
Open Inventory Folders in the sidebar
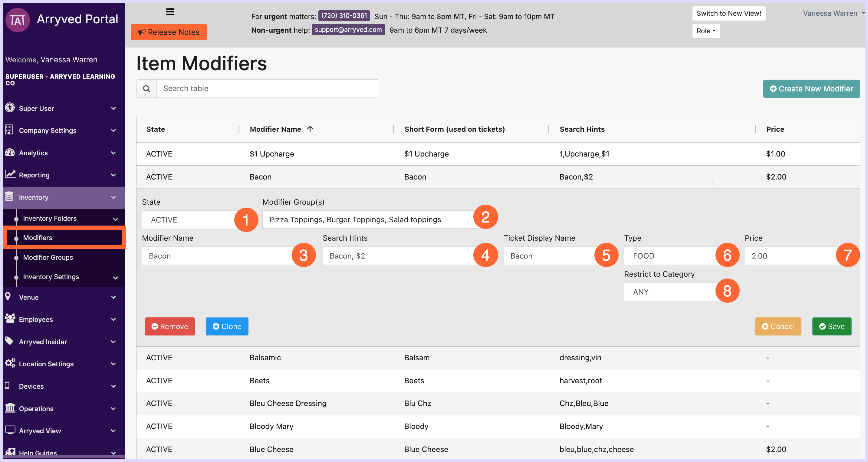tap(50, 218)
